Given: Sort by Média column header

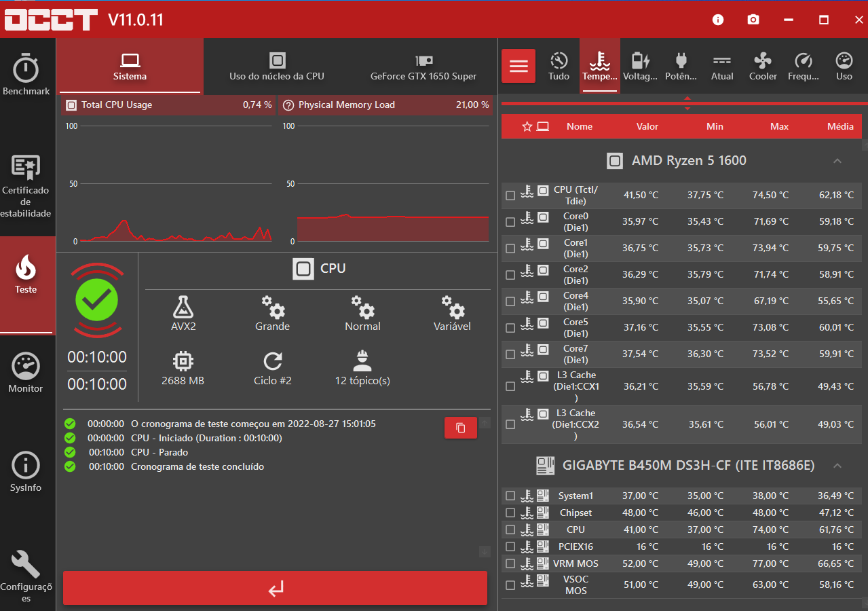Looking at the screenshot, I should click(840, 127).
